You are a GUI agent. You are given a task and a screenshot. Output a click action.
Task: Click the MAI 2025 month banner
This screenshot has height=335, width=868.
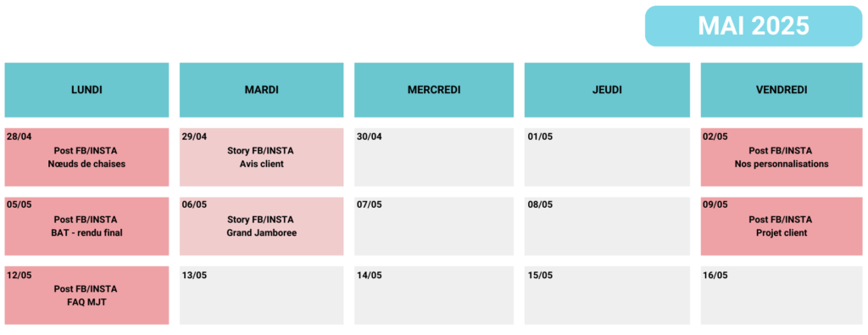point(754,26)
